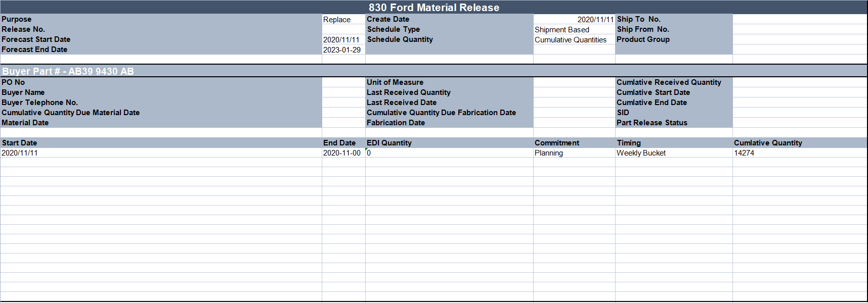The height and width of the screenshot is (303, 868).
Task: Click the 'Timing' column header
Action: coord(674,143)
